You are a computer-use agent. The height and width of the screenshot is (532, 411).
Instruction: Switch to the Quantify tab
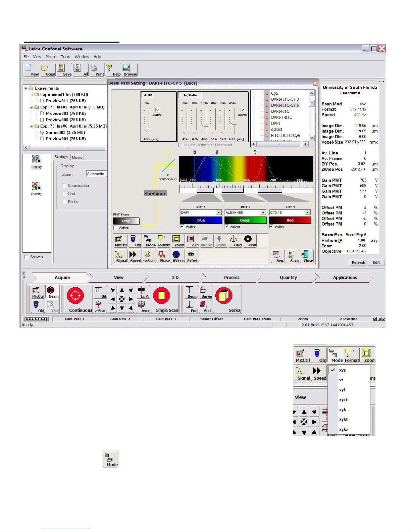(288, 278)
